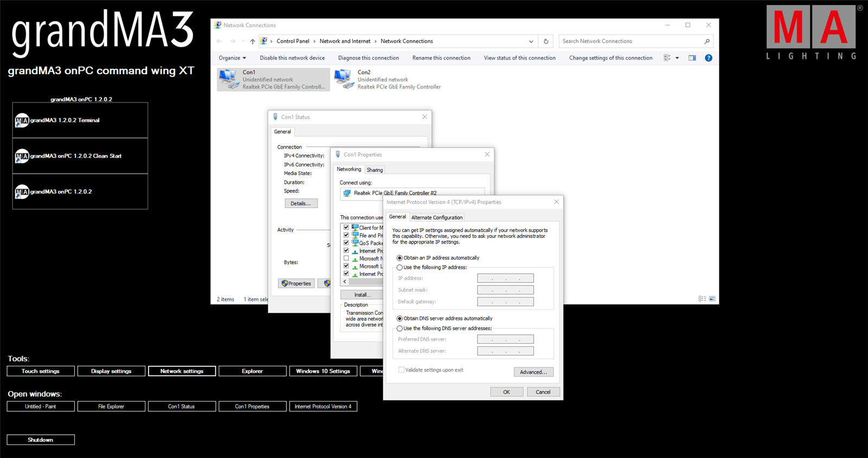Click the Advanced... button
This screenshot has height=458, width=868.
tap(533, 372)
